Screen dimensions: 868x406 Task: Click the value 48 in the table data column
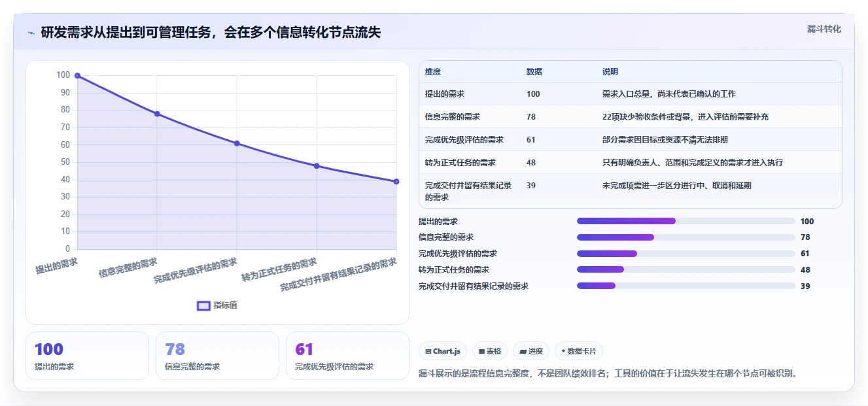click(531, 163)
